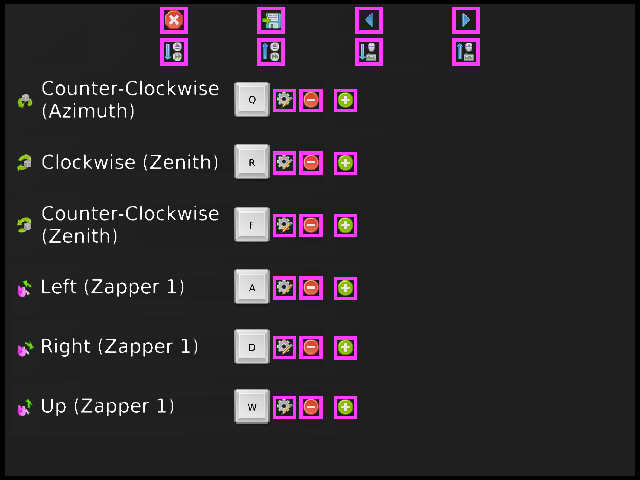
Task: Click the R key for Clockwise (Zenith)
Action: tap(252, 163)
